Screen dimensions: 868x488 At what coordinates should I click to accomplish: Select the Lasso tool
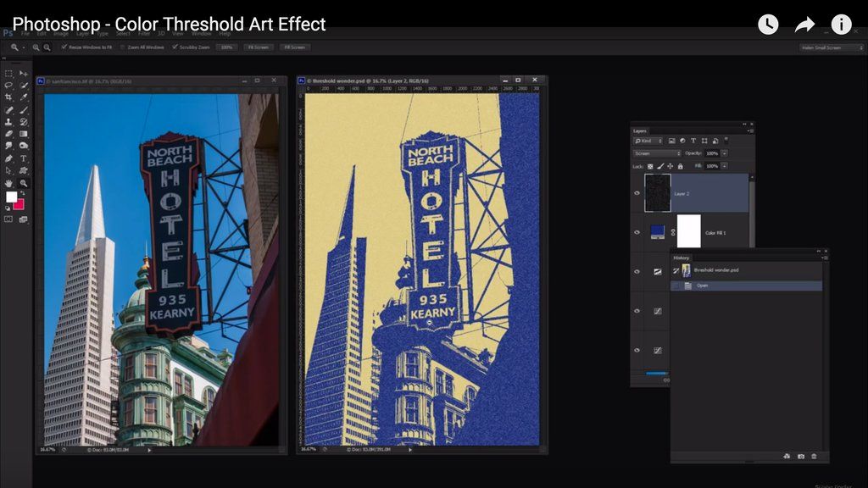coord(8,86)
